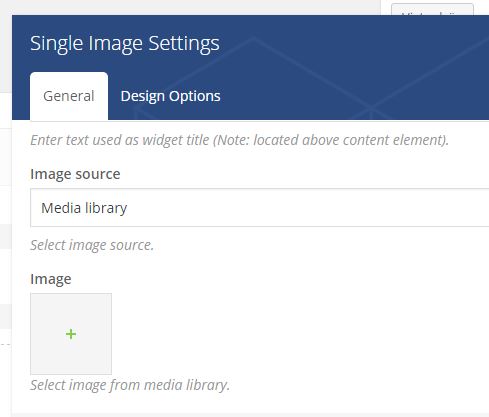Click the green plus add-image icon
Image resolution: width=489 pixels, height=417 pixels.
tap(71, 334)
